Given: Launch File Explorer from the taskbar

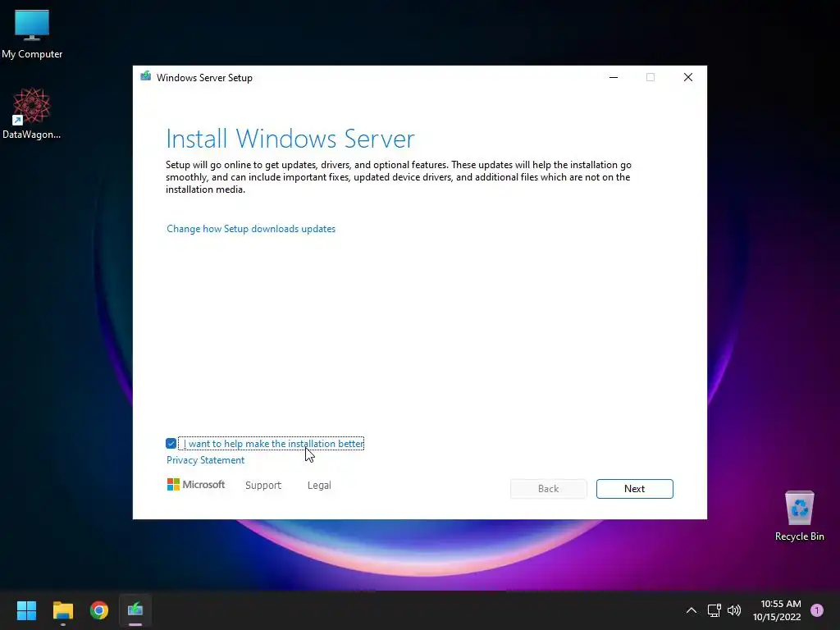Looking at the screenshot, I should point(62,610).
